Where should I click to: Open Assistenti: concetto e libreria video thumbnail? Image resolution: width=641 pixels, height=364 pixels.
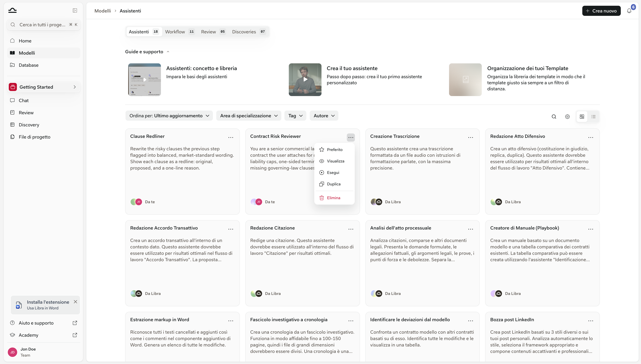tap(145, 80)
